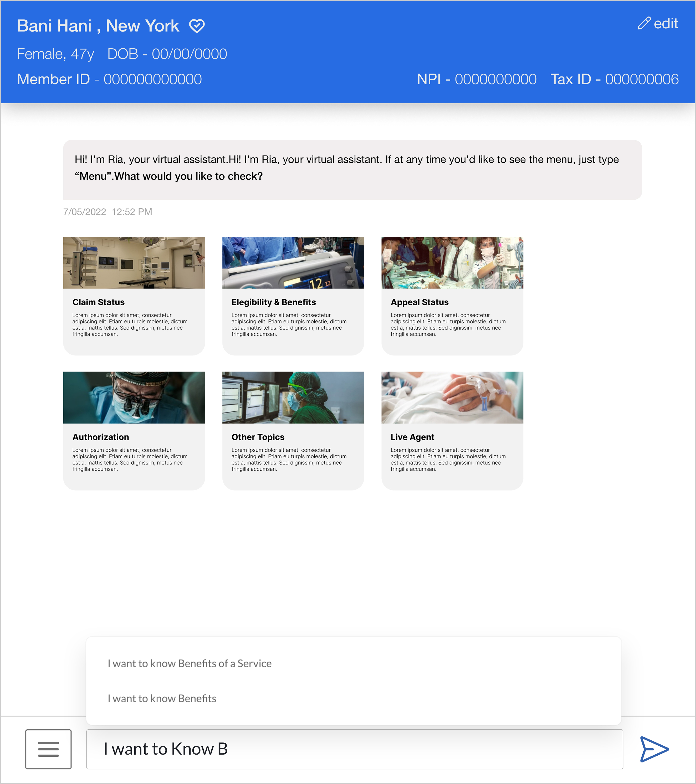
Task: Click the Live Agent card image
Action: coord(452,397)
